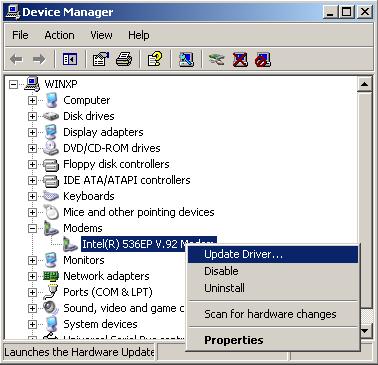This screenshot has height=365, width=378.
Task: Expand the Keyboards node
Action: pyautogui.click(x=32, y=196)
